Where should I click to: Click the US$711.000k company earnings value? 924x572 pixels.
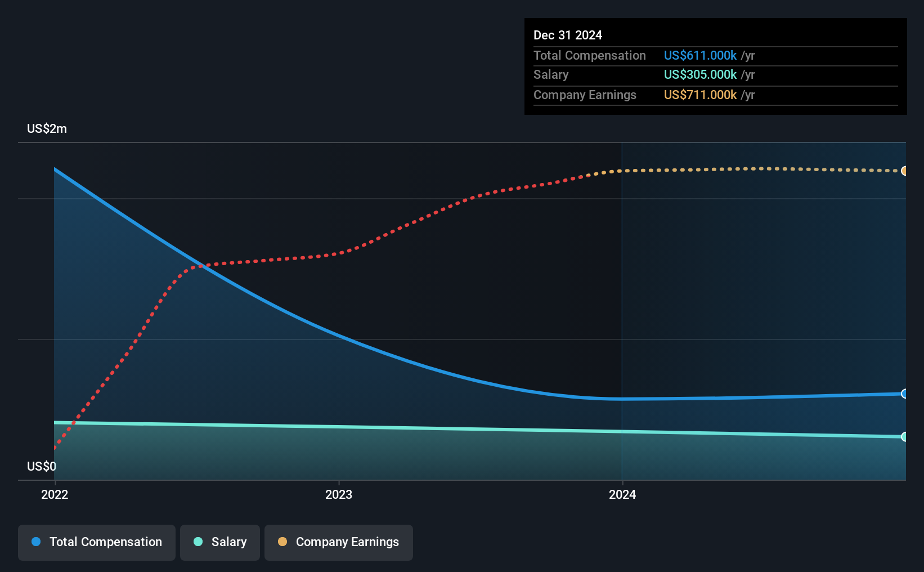pos(700,95)
